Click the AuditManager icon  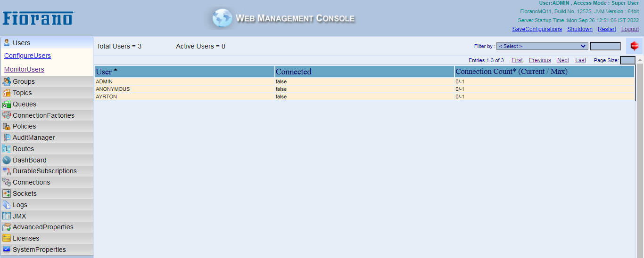[7, 137]
